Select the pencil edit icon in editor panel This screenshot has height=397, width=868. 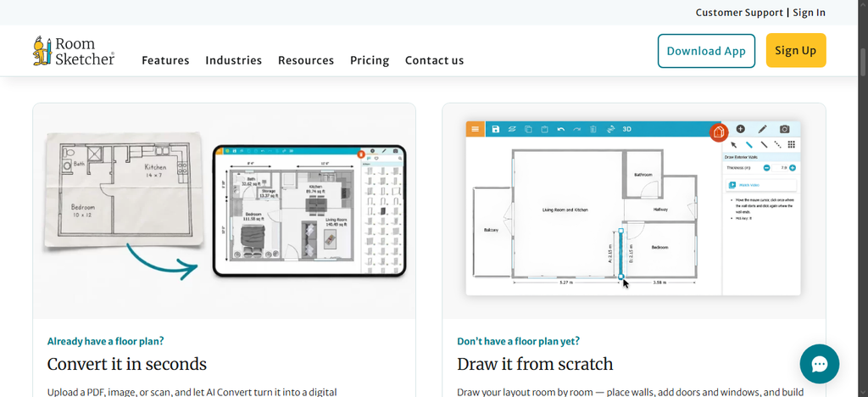point(762,129)
